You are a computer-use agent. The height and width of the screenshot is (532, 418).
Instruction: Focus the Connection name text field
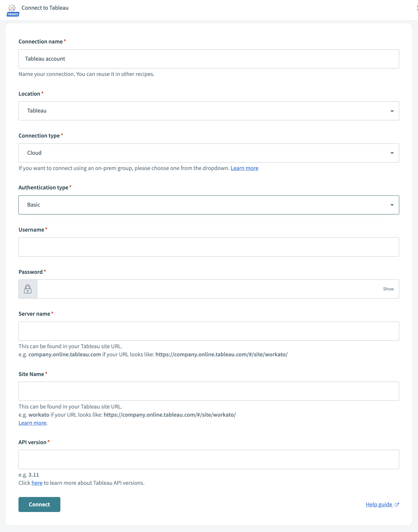tap(208, 59)
